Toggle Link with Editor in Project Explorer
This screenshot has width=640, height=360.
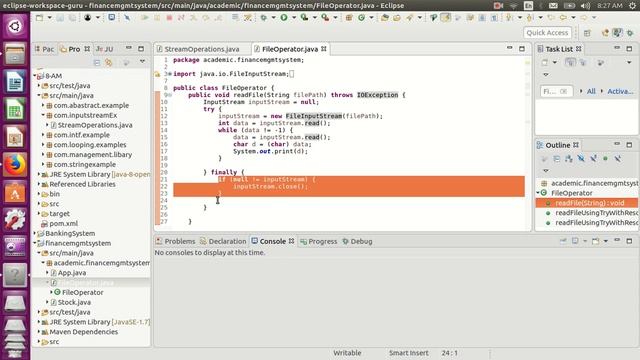[109, 62]
